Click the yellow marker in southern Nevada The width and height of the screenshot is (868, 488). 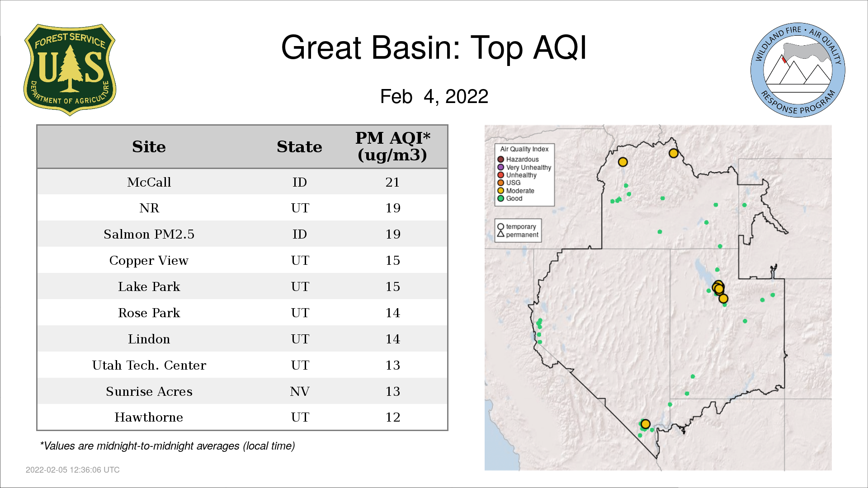click(x=645, y=424)
